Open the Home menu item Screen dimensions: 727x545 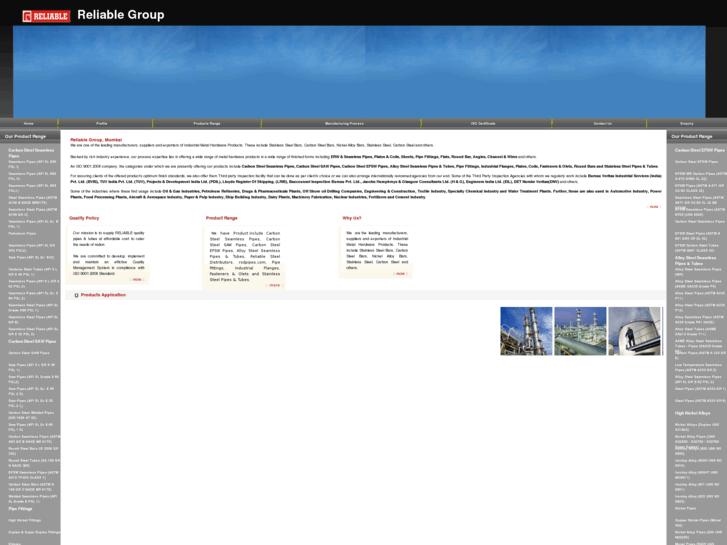(29, 123)
